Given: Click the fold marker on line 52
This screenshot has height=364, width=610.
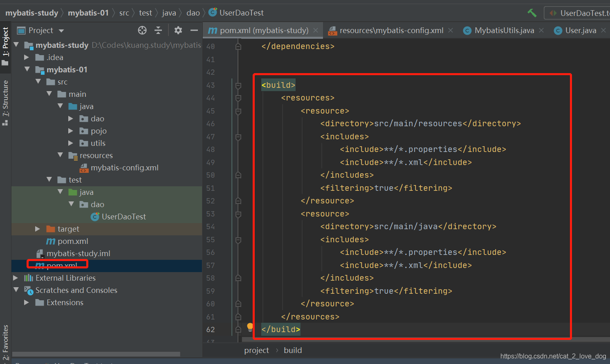Looking at the screenshot, I should (x=238, y=201).
